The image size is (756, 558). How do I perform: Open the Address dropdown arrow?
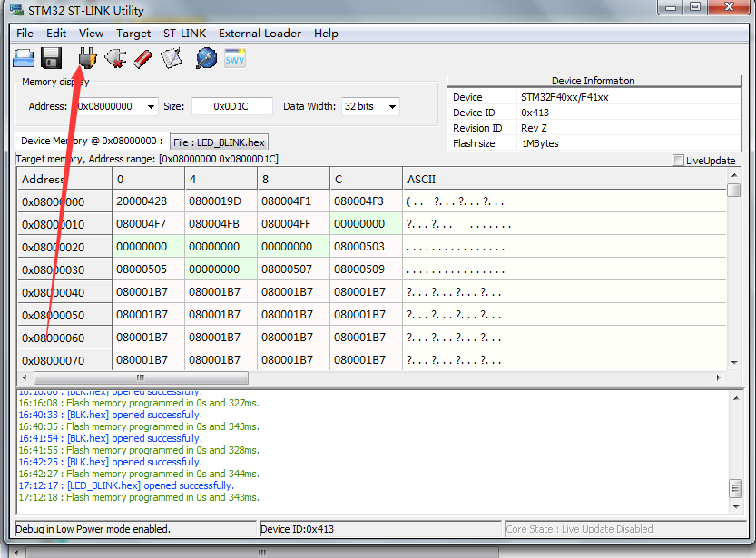click(x=151, y=106)
